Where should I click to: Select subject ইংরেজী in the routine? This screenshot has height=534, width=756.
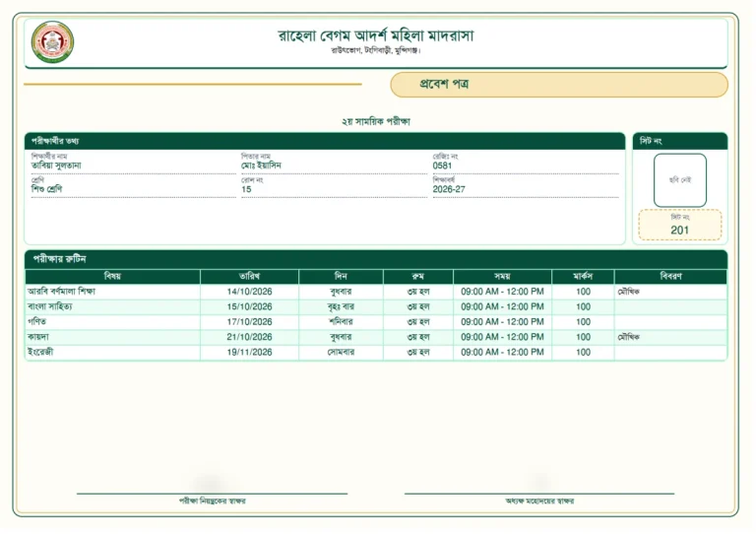point(40,352)
